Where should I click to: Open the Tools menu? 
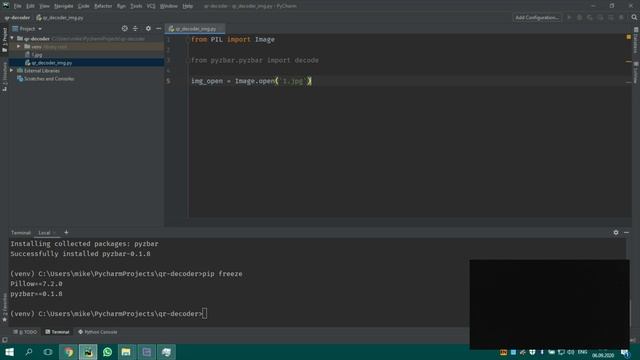(x=136, y=6)
